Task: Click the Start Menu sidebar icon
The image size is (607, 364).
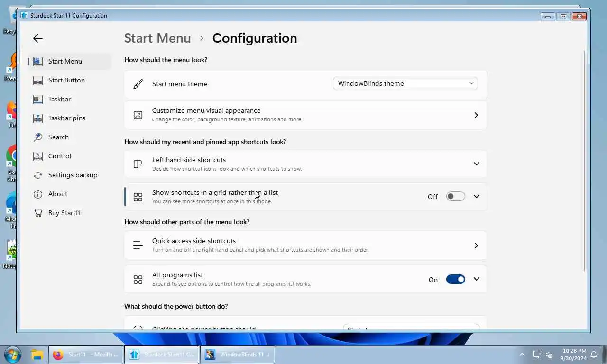Action: pyautogui.click(x=38, y=61)
